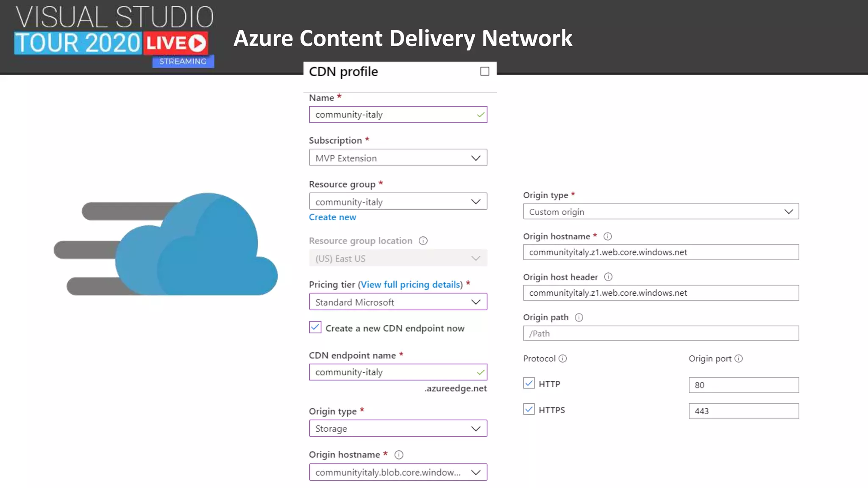The width and height of the screenshot is (868, 488).
Task: Maximize the CDN profile blade square icon
Action: click(484, 71)
